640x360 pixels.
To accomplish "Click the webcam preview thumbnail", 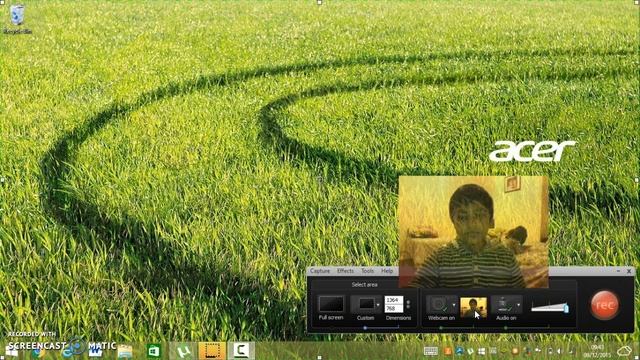I will tap(473, 307).
